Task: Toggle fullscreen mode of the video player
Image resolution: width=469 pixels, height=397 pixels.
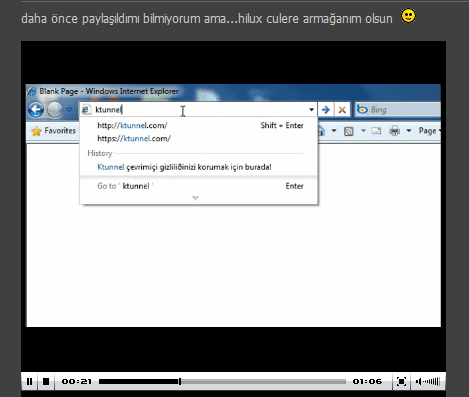Action: point(401,381)
